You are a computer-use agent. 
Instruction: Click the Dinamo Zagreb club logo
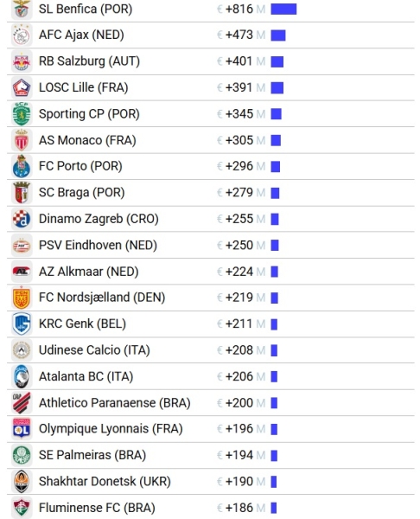tap(22, 219)
